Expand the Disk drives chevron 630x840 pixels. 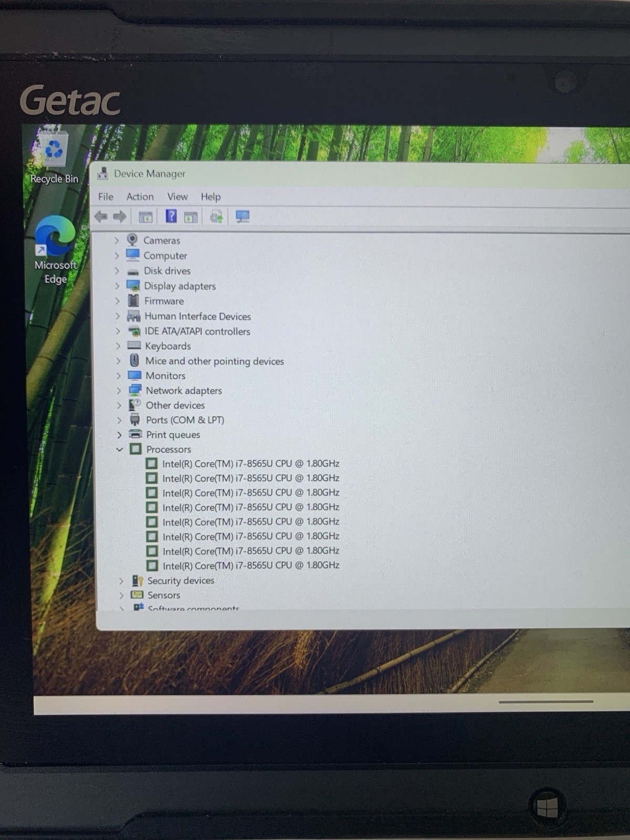point(117,271)
